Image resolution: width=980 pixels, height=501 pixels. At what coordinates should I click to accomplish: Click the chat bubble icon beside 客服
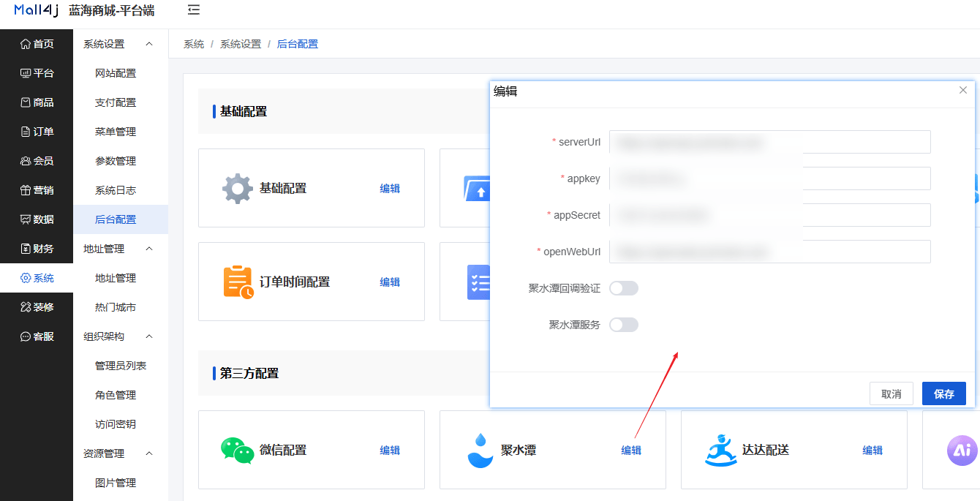pyautogui.click(x=26, y=336)
